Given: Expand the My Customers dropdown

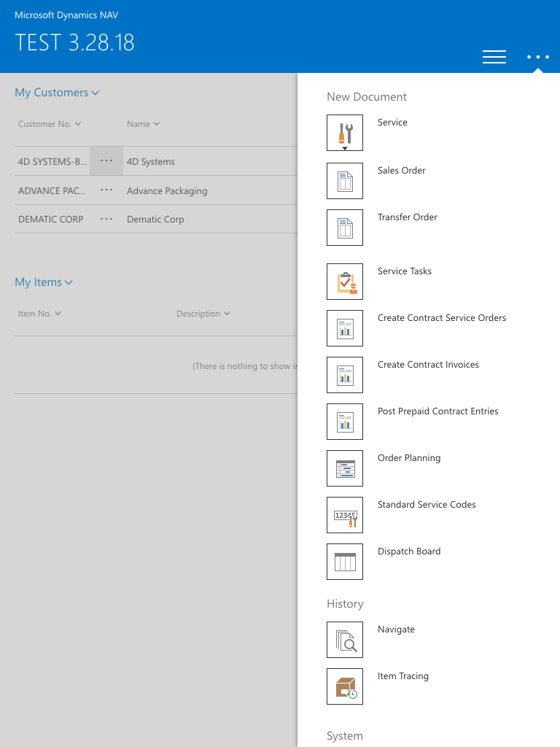Looking at the screenshot, I should click(57, 93).
